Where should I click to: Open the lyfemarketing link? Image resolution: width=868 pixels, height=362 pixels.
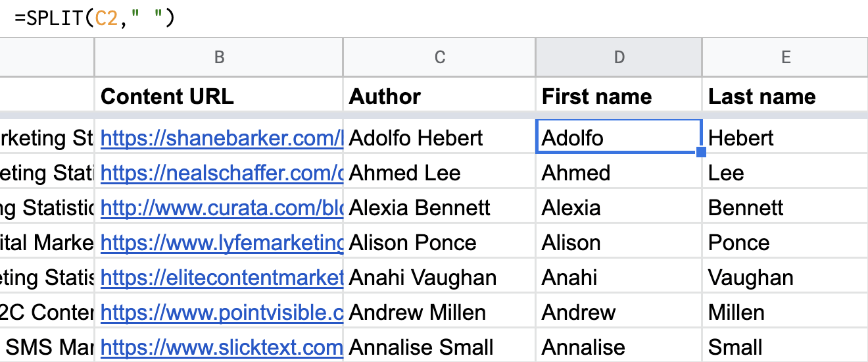pos(222,243)
